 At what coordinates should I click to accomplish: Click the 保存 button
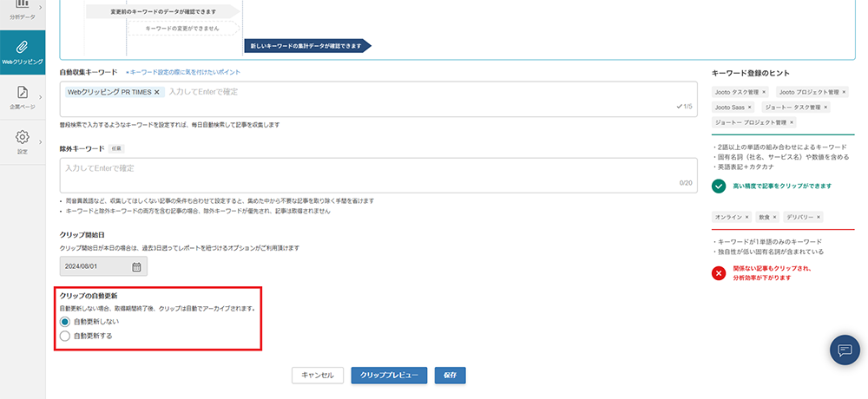tap(450, 376)
